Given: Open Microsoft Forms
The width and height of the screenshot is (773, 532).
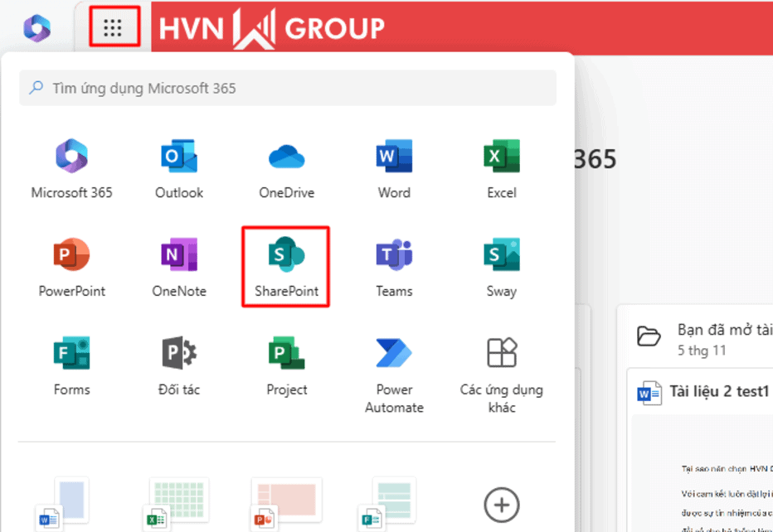Looking at the screenshot, I should [72, 365].
